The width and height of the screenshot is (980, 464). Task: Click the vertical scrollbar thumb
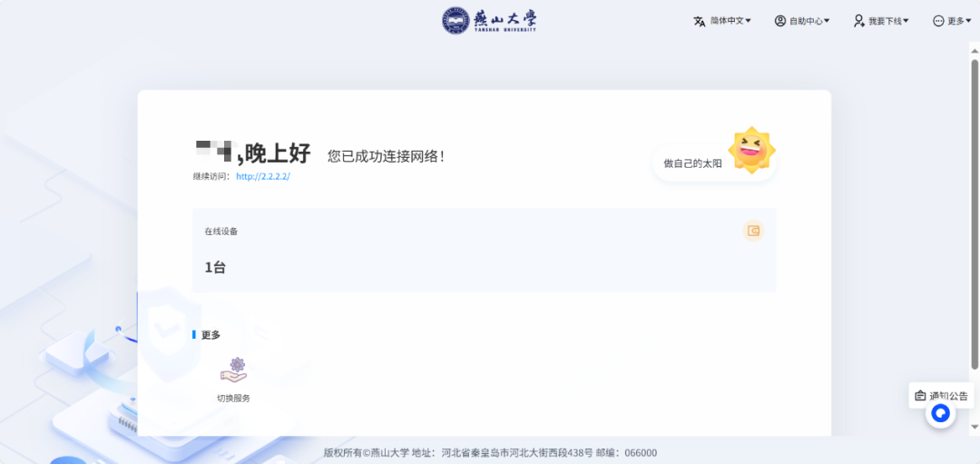[975, 214]
